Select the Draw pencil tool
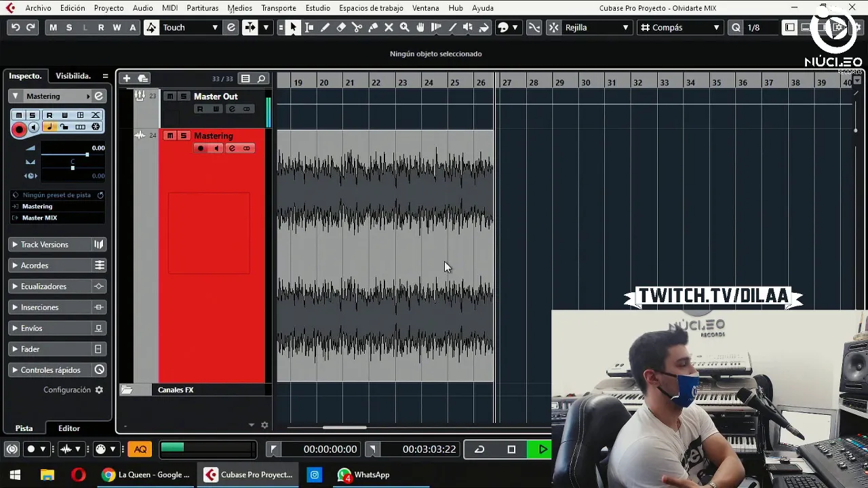The width and height of the screenshot is (868, 488). [325, 27]
